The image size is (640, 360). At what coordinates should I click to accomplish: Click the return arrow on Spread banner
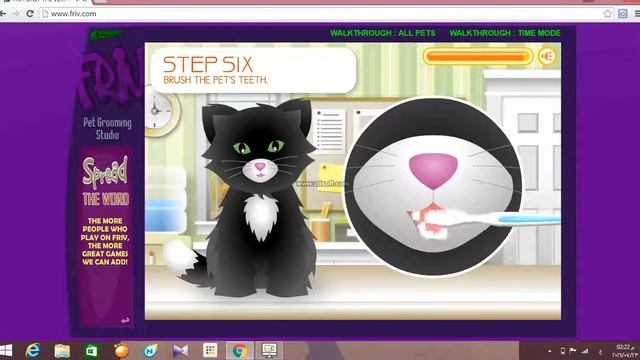(125, 320)
